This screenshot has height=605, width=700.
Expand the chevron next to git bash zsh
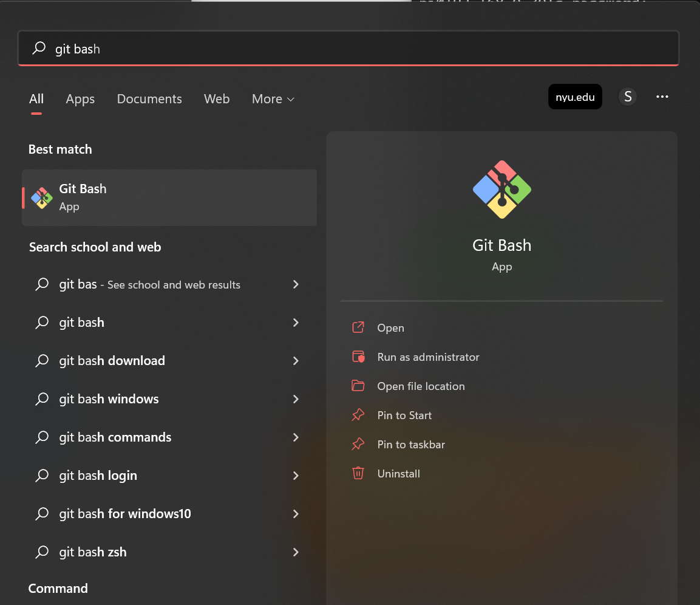[296, 552]
